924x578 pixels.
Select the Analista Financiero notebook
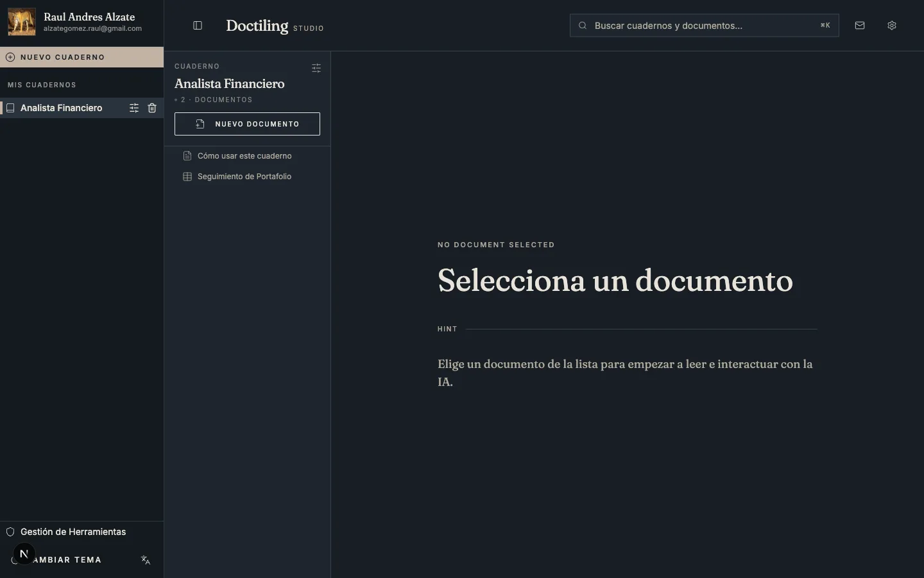pyautogui.click(x=61, y=108)
